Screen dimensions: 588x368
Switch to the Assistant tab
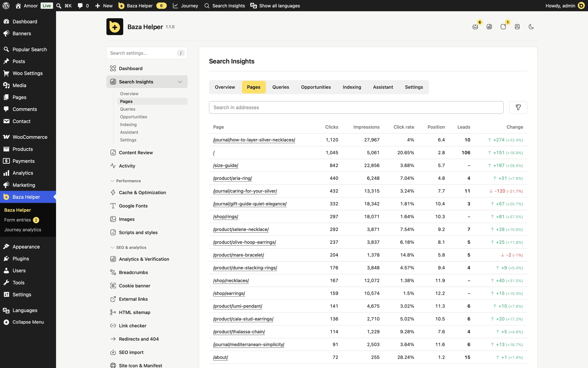[383, 87]
